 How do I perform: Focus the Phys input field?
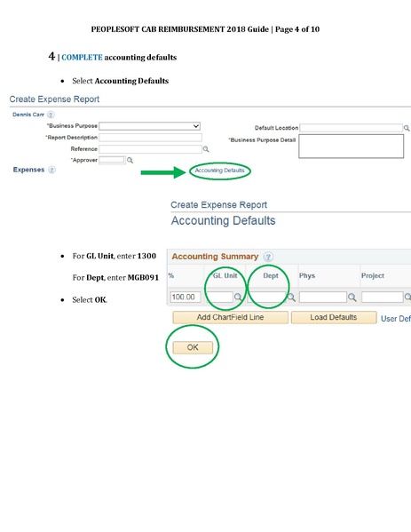tap(323, 298)
